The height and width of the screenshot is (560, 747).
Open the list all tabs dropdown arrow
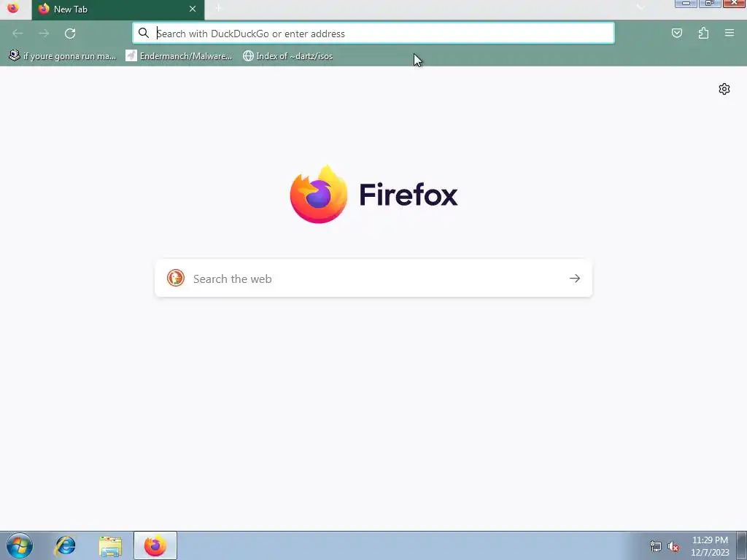coord(640,7)
